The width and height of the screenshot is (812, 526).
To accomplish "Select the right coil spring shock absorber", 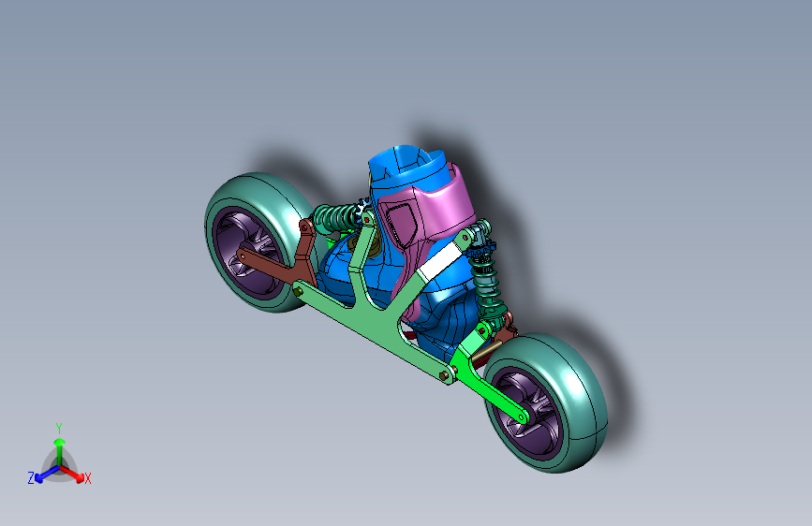I will click(x=487, y=277).
